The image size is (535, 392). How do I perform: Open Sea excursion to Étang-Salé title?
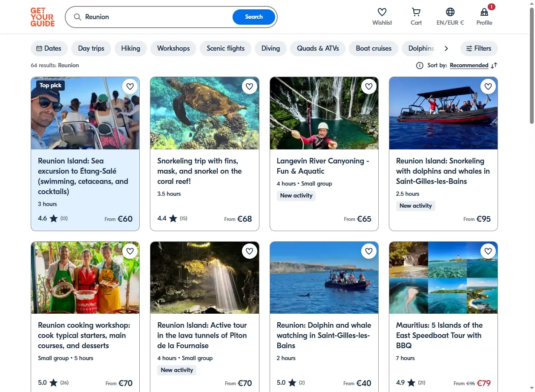point(83,176)
